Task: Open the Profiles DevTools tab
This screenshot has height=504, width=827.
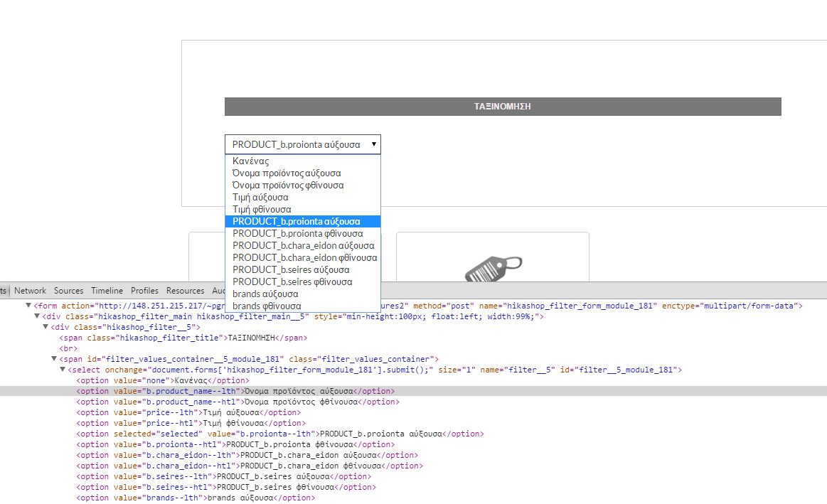Action: click(x=144, y=291)
